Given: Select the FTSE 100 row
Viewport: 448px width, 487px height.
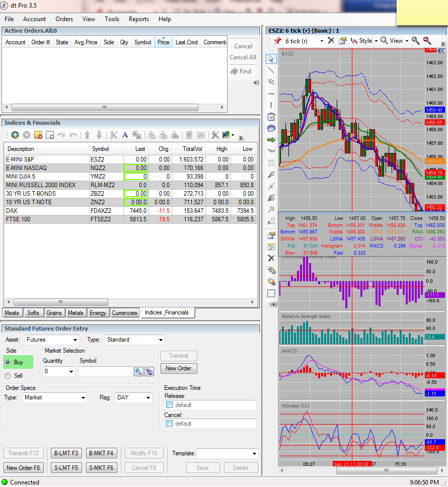Looking at the screenshot, I should click(130, 219).
